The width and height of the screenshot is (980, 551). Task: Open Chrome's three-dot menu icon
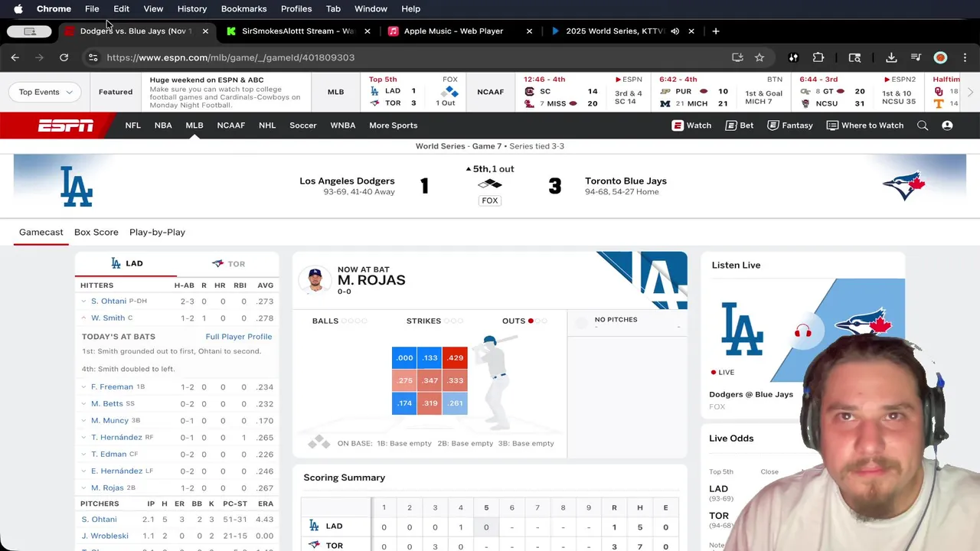pyautogui.click(x=965, y=57)
